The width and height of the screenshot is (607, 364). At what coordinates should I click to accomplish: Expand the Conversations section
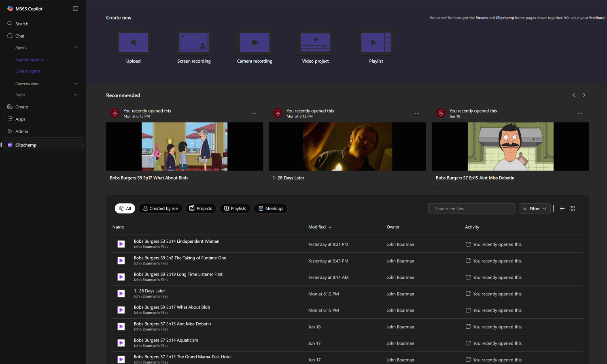[x=75, y=83]
